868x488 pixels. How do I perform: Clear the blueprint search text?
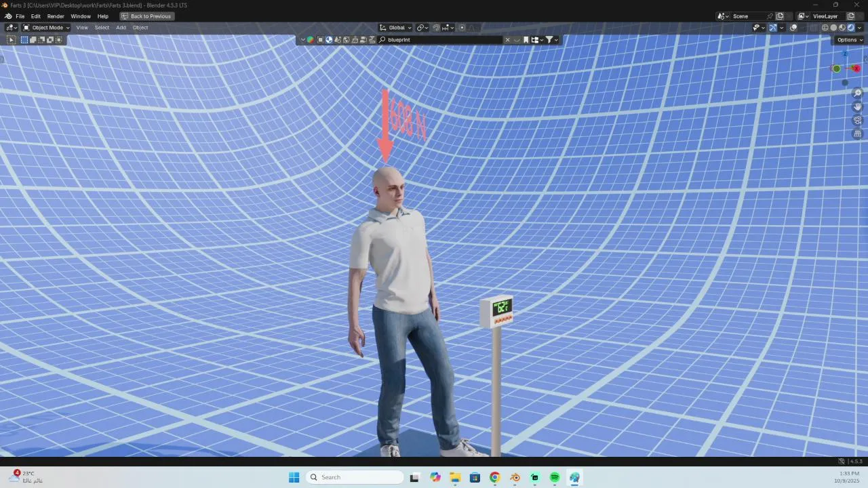tap(507, 40)
